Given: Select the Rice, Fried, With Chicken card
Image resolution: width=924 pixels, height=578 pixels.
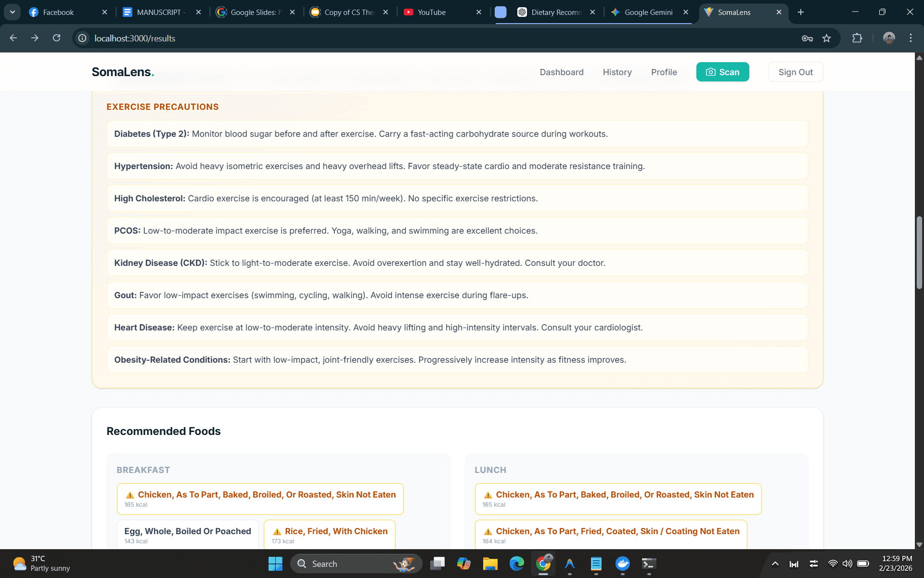Looking at the screenshot, I should coord(330,535).
